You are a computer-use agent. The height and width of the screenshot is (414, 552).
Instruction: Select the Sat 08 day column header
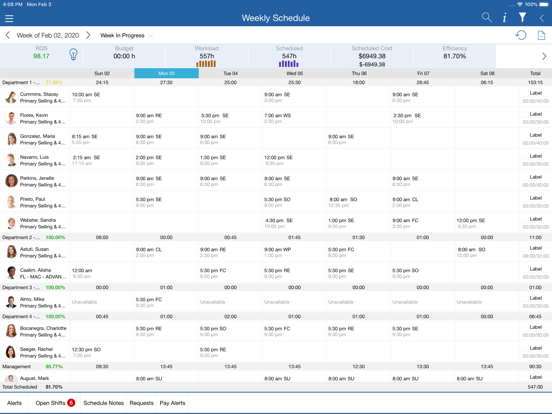[x=487, y=73]
